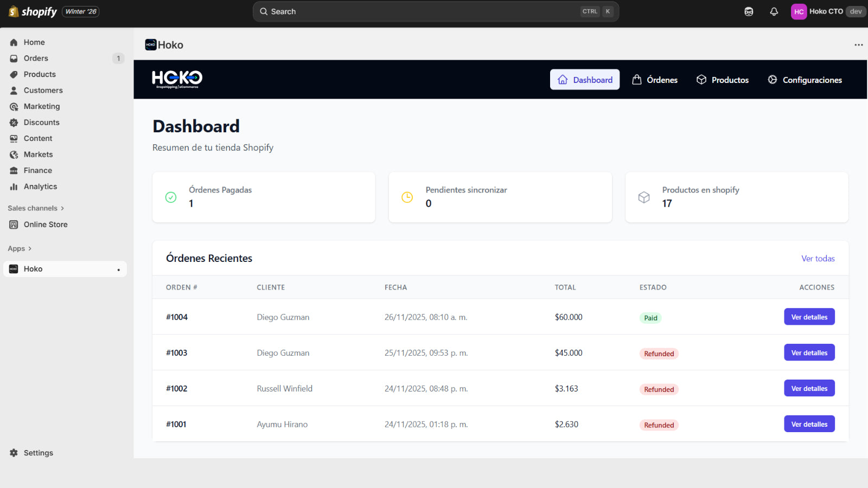868x488 pixels.
Task: Click customer name Ayumu Hirano
Action: click(282, 425)
